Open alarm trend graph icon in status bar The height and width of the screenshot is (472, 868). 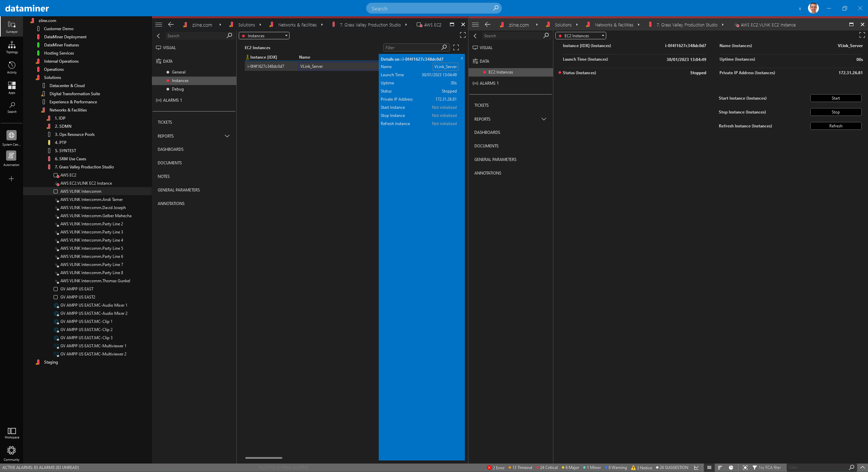pyautogui.click(x=696, y=468)
